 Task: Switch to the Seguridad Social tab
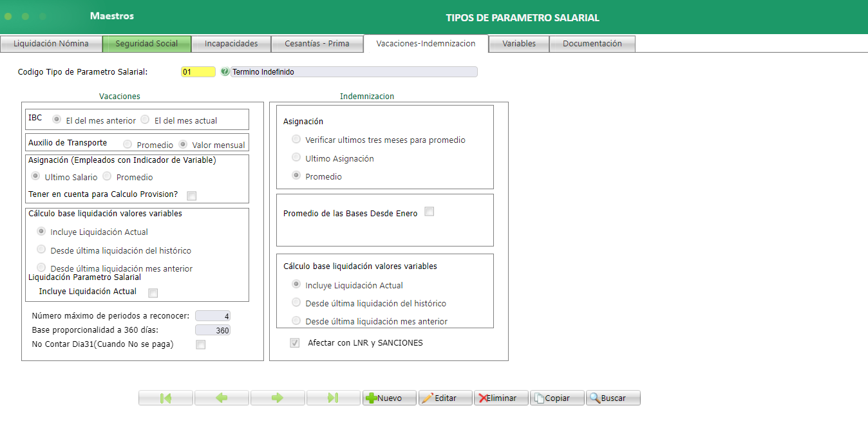point(147,43)
